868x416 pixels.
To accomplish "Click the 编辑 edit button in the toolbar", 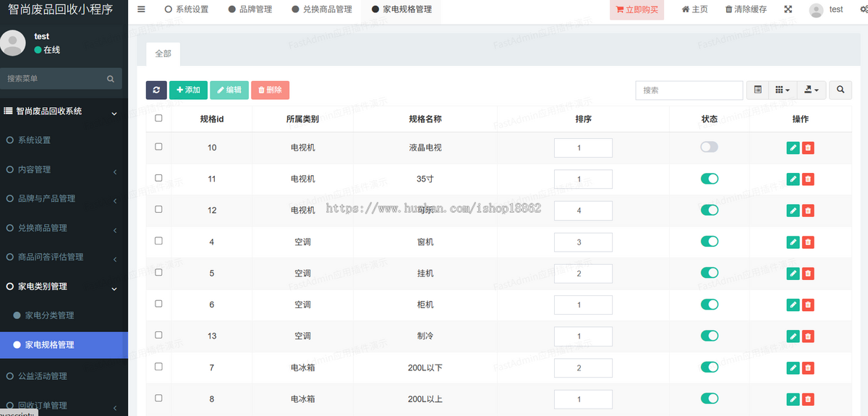I will point(229,90).
